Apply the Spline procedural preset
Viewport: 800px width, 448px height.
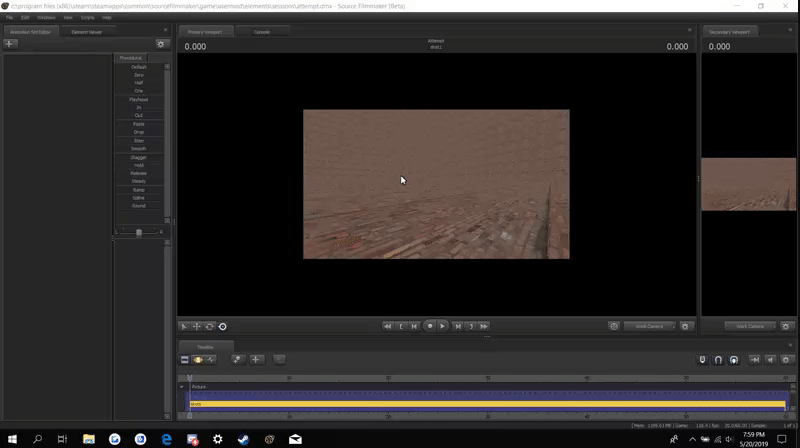139,198
